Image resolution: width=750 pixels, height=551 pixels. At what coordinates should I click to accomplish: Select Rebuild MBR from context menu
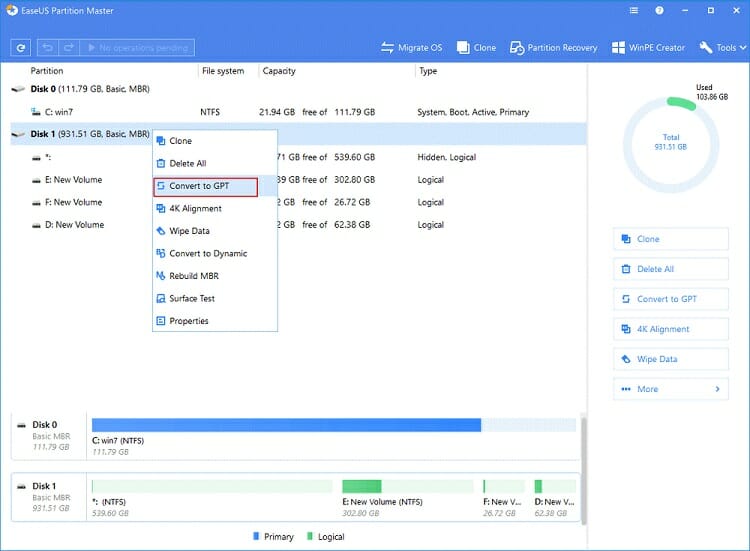pyautogui.click(x=193, y=276)
